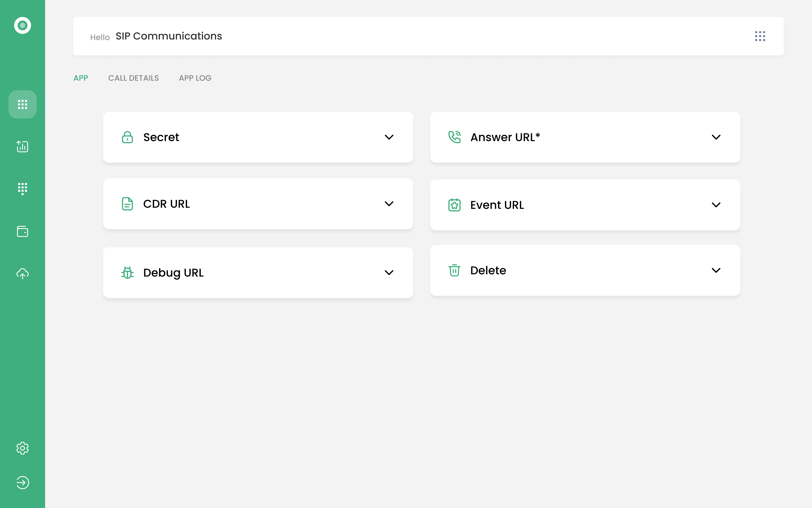812x508 pixels.
Task: Open the wallet icon in sidebar
Action: click(x=22, y=231)
